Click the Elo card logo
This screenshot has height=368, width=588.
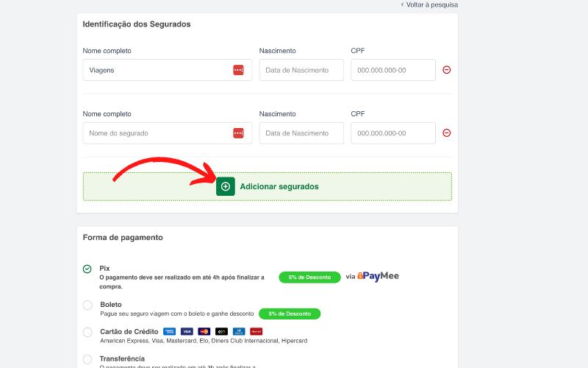click(x=221, y=332)
